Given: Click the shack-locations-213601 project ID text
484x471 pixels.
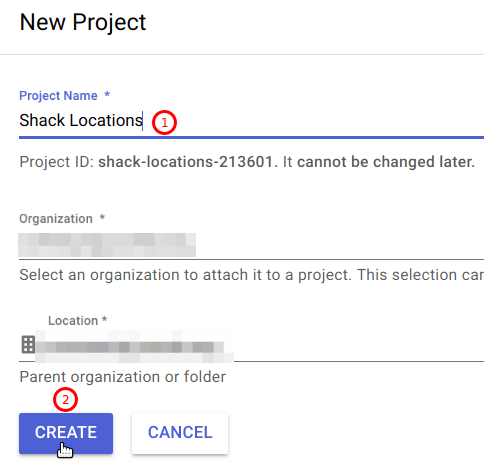Looking at the screenshot, I should (188, 162).
